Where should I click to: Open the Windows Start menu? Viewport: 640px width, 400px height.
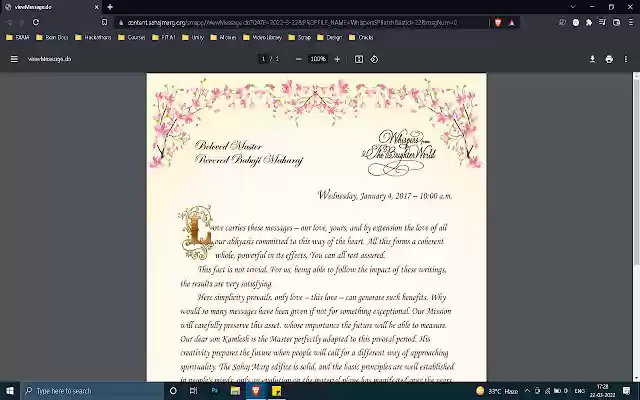10,391
